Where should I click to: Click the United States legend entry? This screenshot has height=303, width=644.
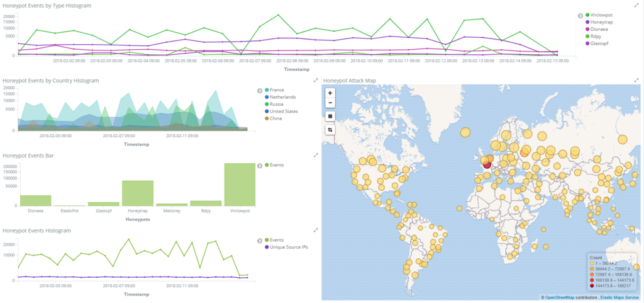(x=281, y=111)
